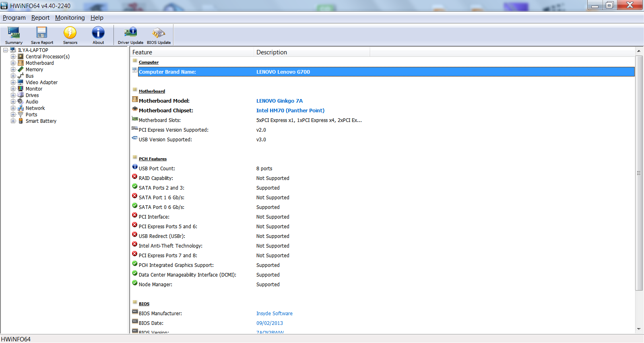
Task: Click the Video Adapter icon
Action: 21,83
